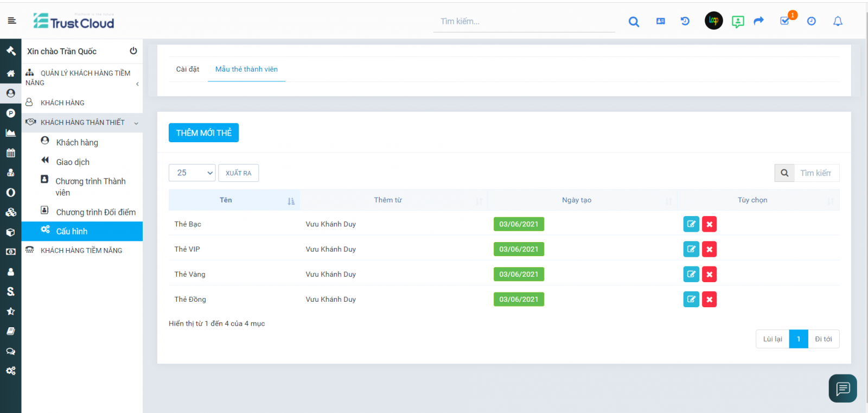
Task: Click the blue share arrow icon
Action: pos(759,21)
